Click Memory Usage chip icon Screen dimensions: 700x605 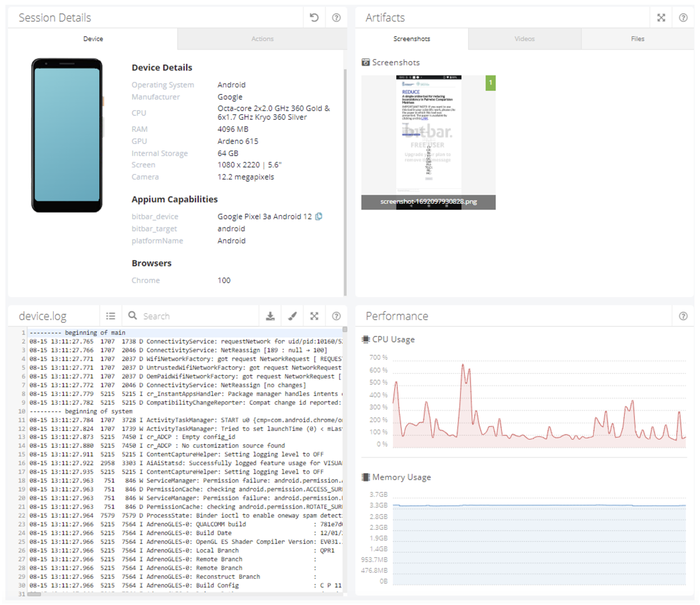(366, 477)
